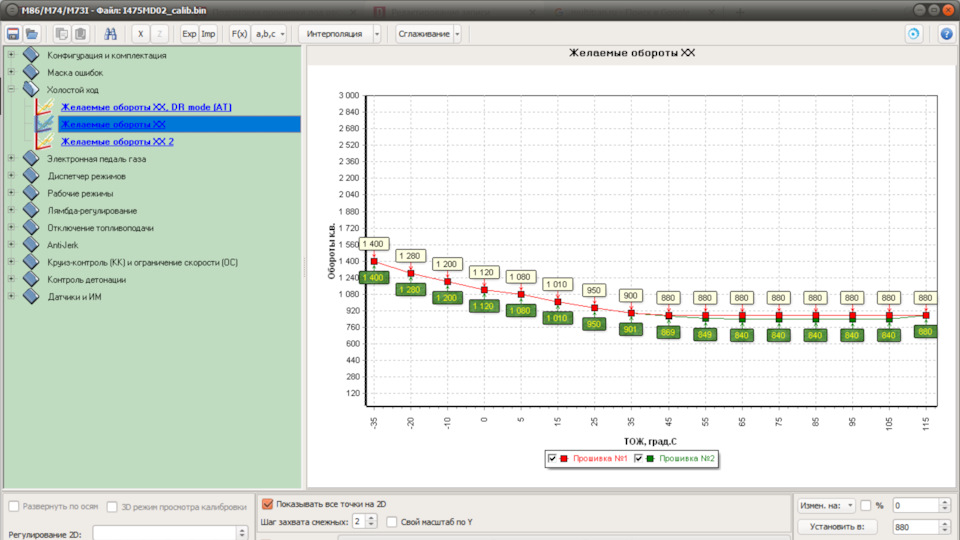Toggle the Прошивка №2 legend checkbox
Screen dimensions: 960x540
click(x=638, y=458)
